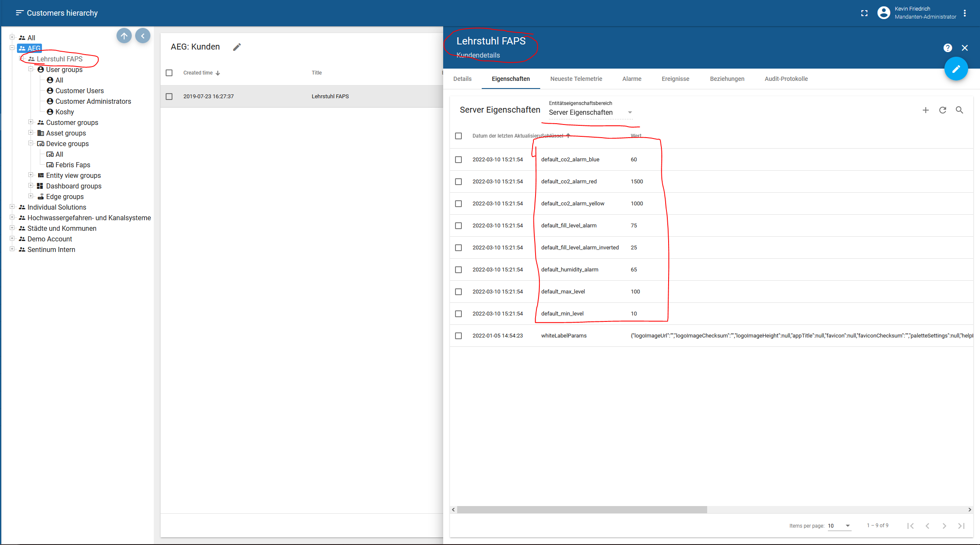Image resolution: width=980 pixels, height=545 pixels.
Task: Collapse the User groups tree node
Action: (x=31, y=69)
